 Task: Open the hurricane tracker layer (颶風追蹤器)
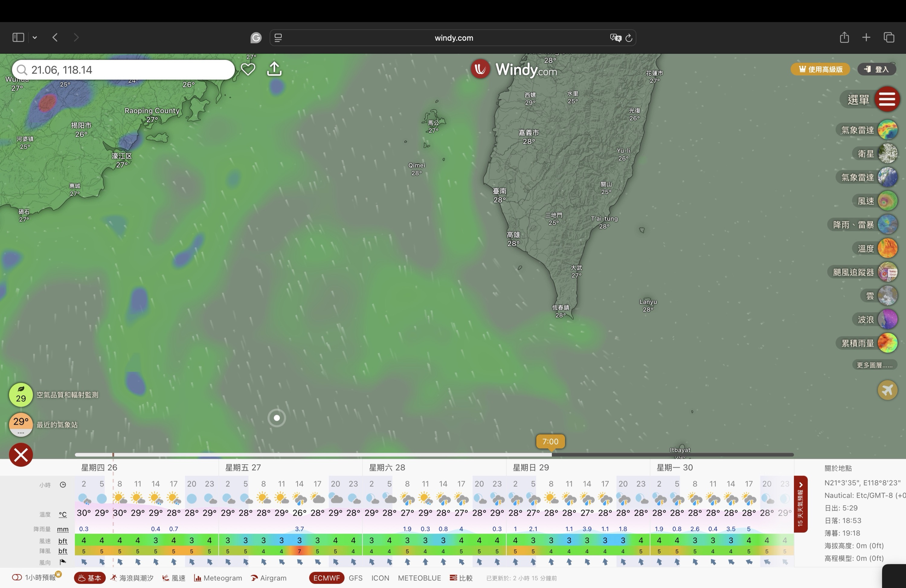(887, 272)
